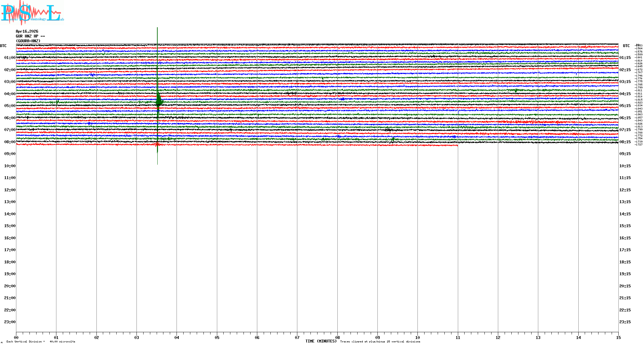Click the large green earthquake spike burst

click(159, 100)
